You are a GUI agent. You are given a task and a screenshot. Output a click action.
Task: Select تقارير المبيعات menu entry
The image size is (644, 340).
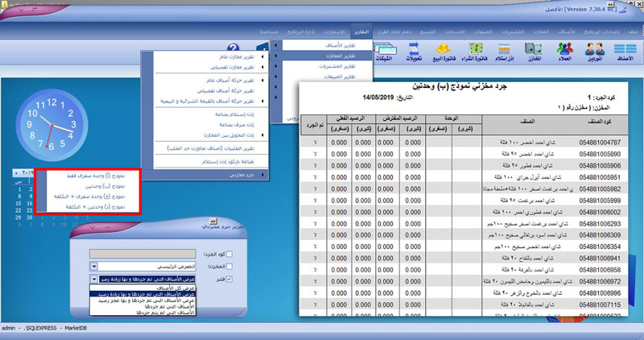pos(321,77)
